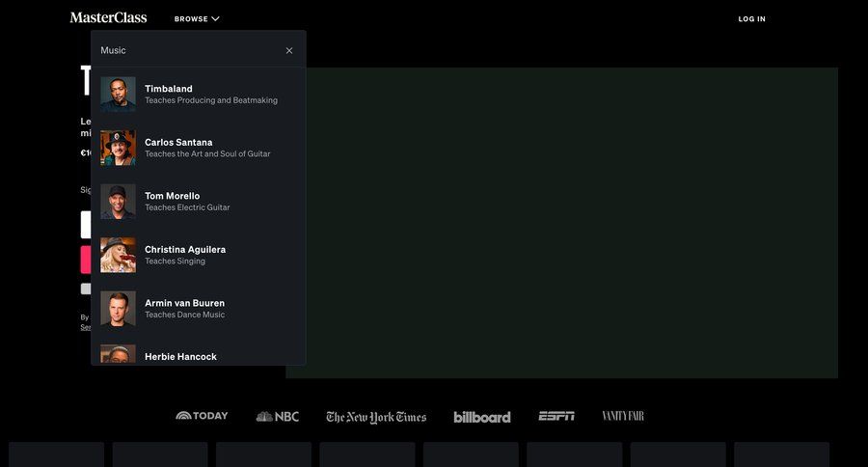
Task: Open the Browse dropdown menu
Action: pyautogui.click(x=197, y=18)
